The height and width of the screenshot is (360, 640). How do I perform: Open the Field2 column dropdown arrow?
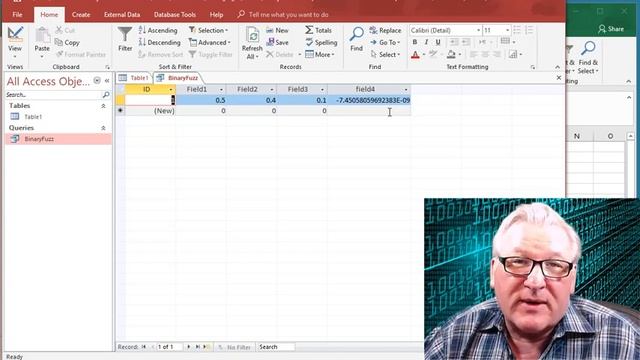[272, 89]
